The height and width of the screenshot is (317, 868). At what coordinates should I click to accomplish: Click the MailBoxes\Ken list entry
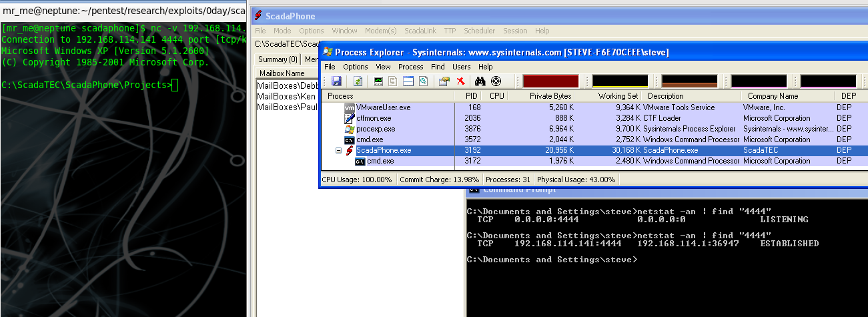point(287,96)
